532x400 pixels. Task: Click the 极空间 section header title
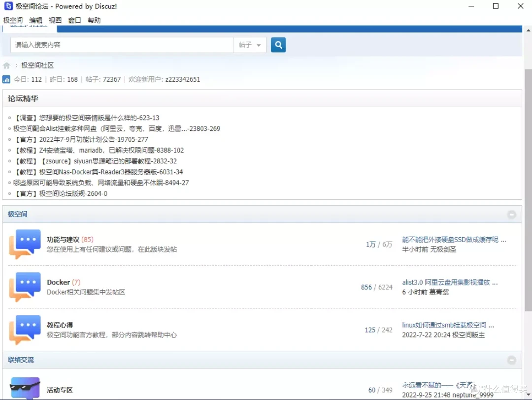tap(18, 214)
